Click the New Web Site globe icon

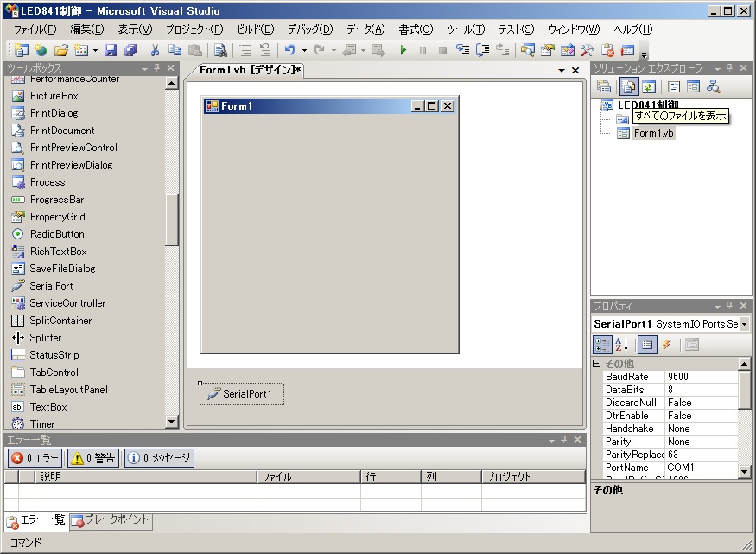(41, 50)
